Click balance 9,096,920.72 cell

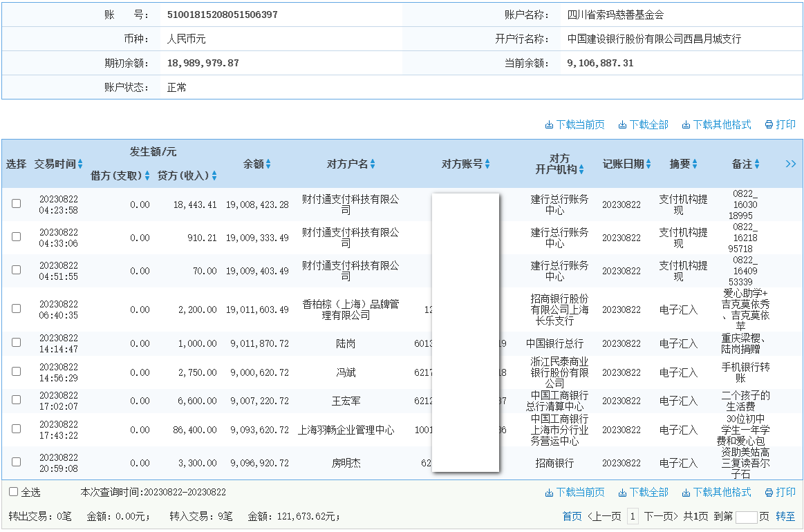click(x=259, y=464)
